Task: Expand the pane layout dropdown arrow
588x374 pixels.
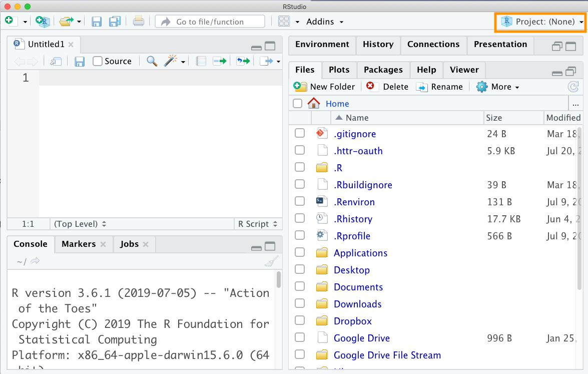Action: [297, 22]
